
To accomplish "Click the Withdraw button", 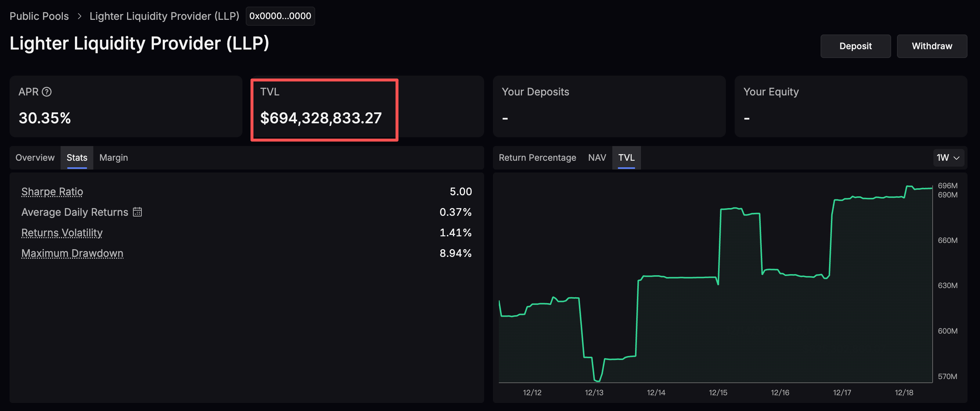I will point(932,46).
